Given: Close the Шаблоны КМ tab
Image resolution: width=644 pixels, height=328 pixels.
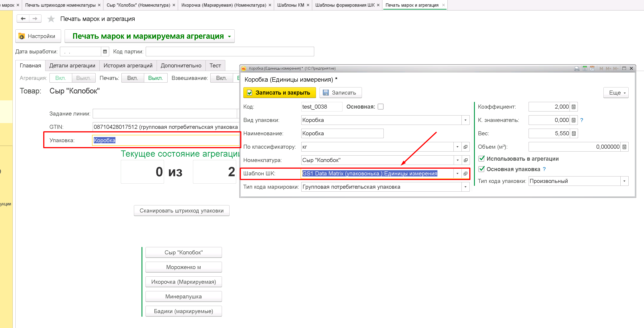Looking at the screenshot, I should tap(308, 5).
